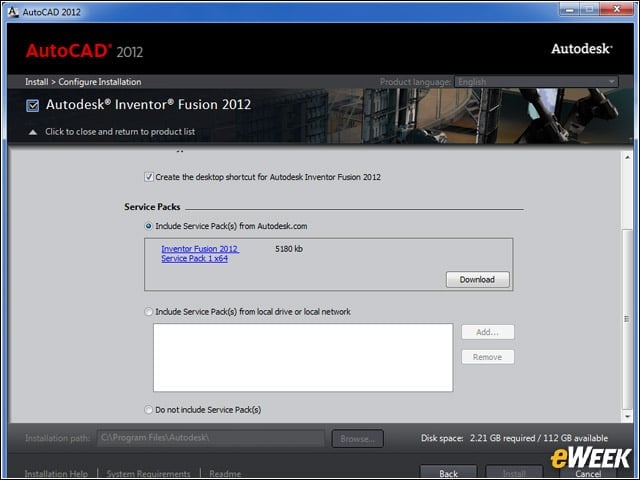This screenshot has height=480, width=640.
Task: Close the AutoCAD 2012 window
Action: 617,9
